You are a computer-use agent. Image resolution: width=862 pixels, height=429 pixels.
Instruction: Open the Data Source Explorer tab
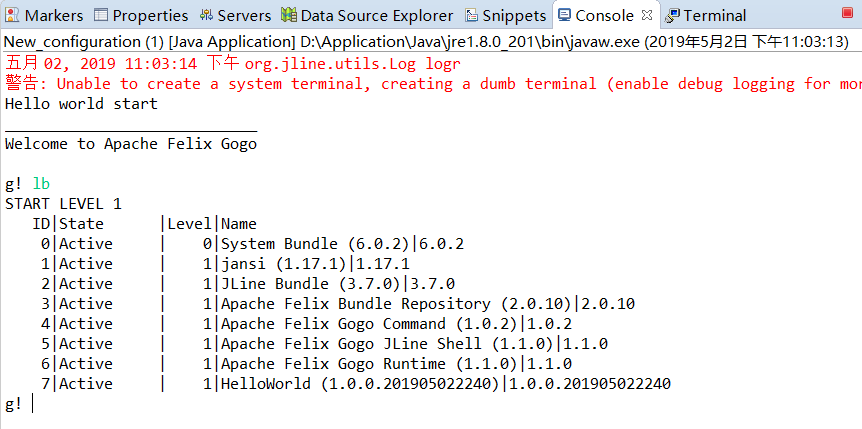point(367,15)
